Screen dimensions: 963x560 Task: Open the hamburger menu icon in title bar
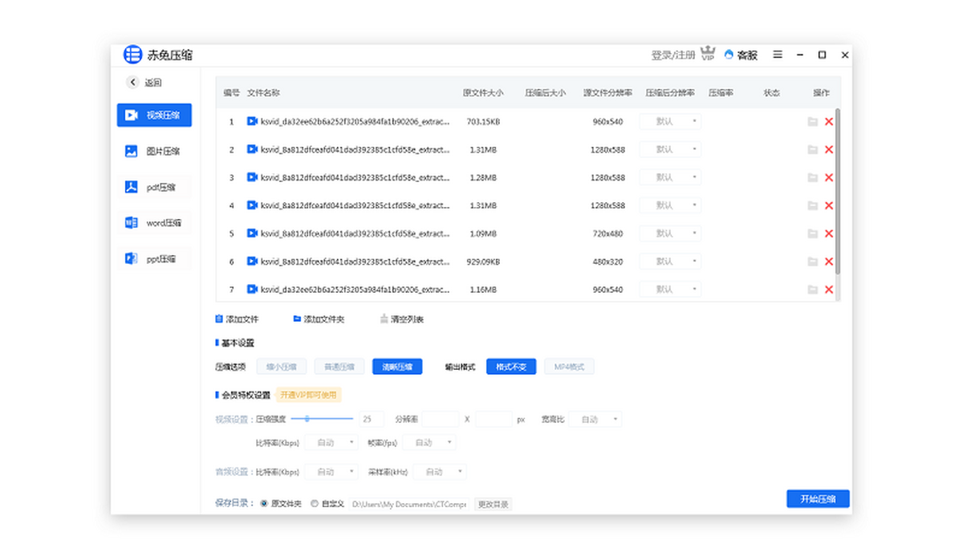(x=778, y=55)
